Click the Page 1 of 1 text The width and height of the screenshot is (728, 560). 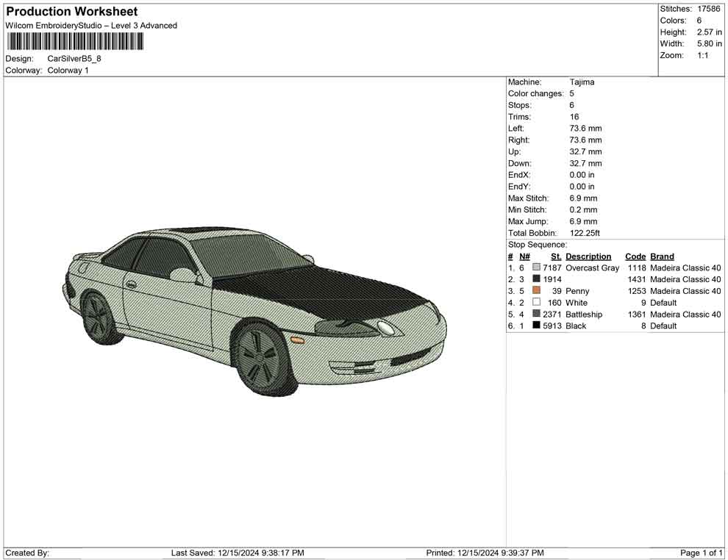point(702,553)
